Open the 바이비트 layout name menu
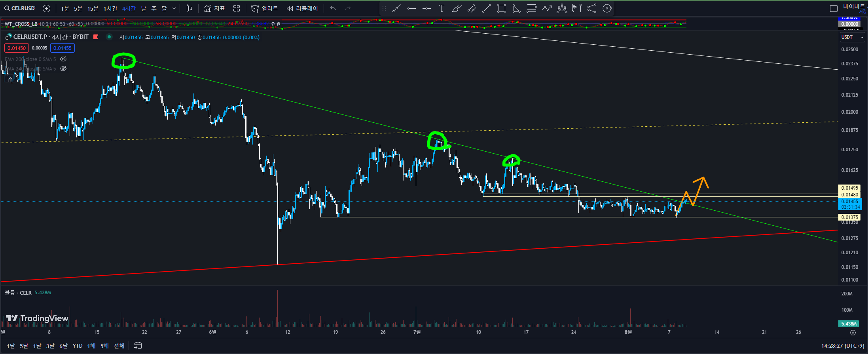The width and height of the screenshot is (868, 354). point(854,7)
